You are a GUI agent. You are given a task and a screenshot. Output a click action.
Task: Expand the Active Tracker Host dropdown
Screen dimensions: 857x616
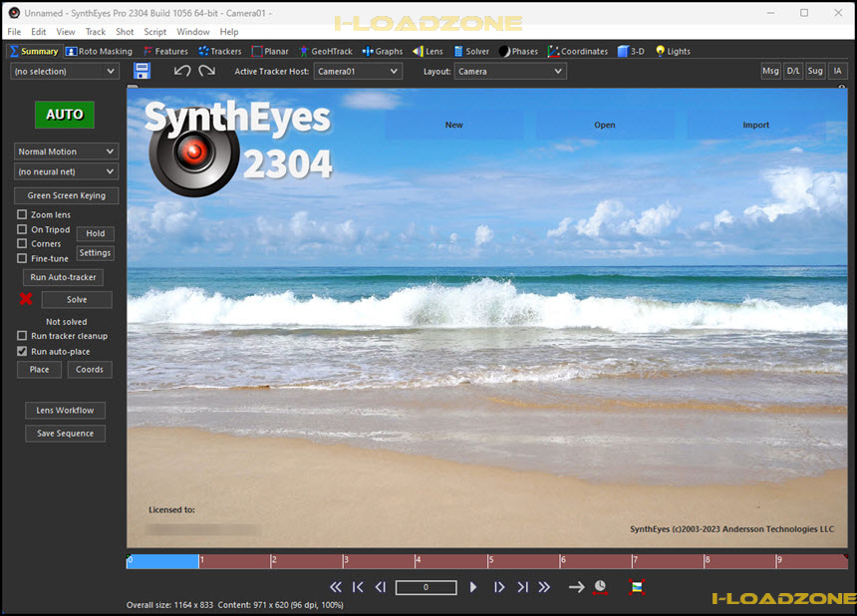357,71
